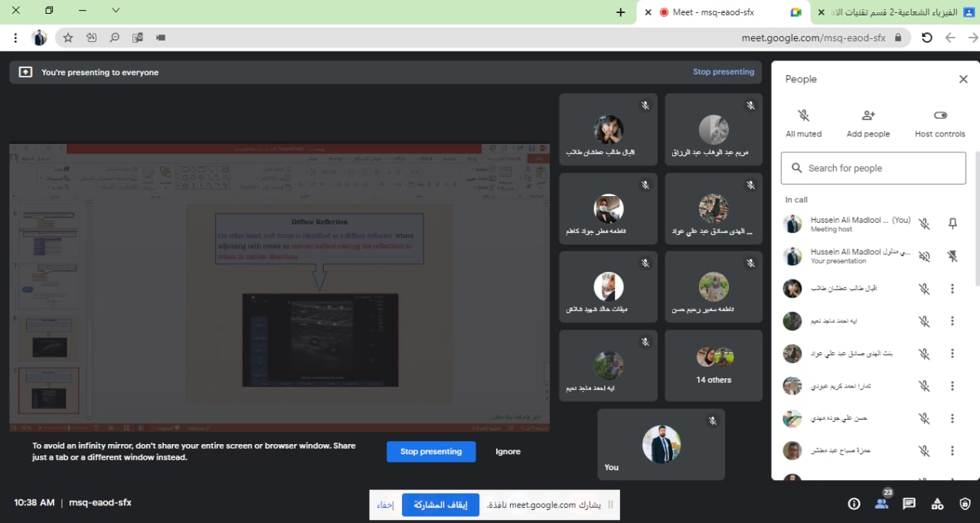Click the Search for people field

click(873, 168)
